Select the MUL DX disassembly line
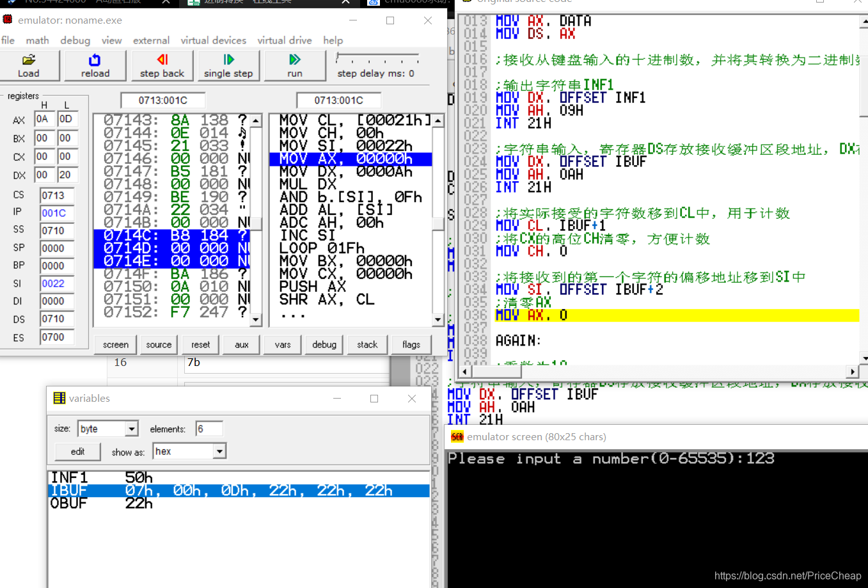 coord(351,184)
